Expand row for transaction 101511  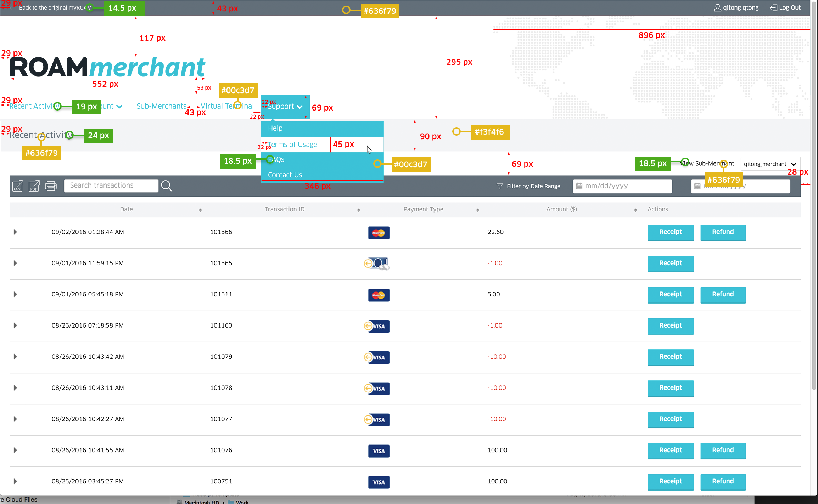[x=15, y=294]
